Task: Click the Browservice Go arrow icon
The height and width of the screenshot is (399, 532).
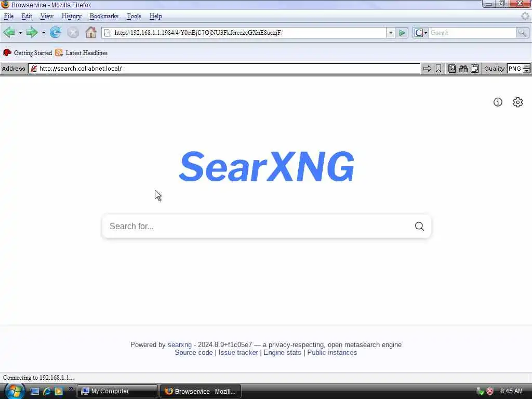Action: click(x=427, y=69)
